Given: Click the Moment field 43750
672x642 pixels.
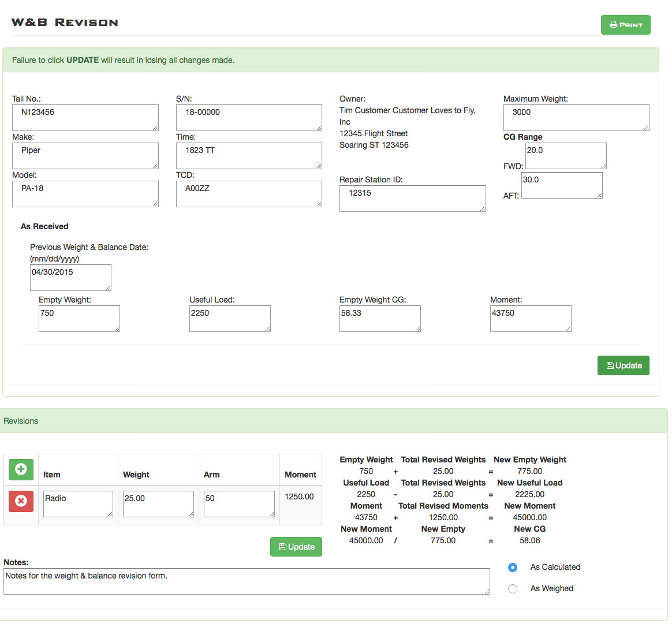Looking at the screenshot, I should [x=531, y=319].
